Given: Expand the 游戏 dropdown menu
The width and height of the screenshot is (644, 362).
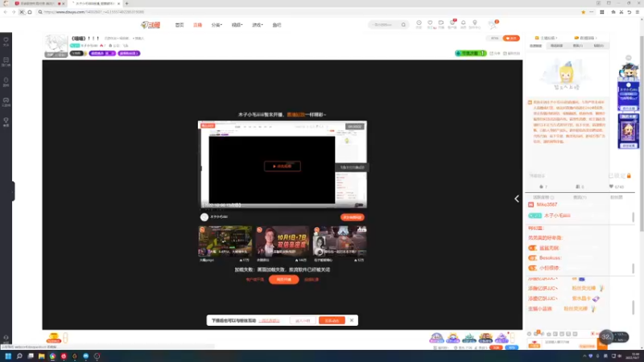Looking at the screenshot, I should coord(258,25).
